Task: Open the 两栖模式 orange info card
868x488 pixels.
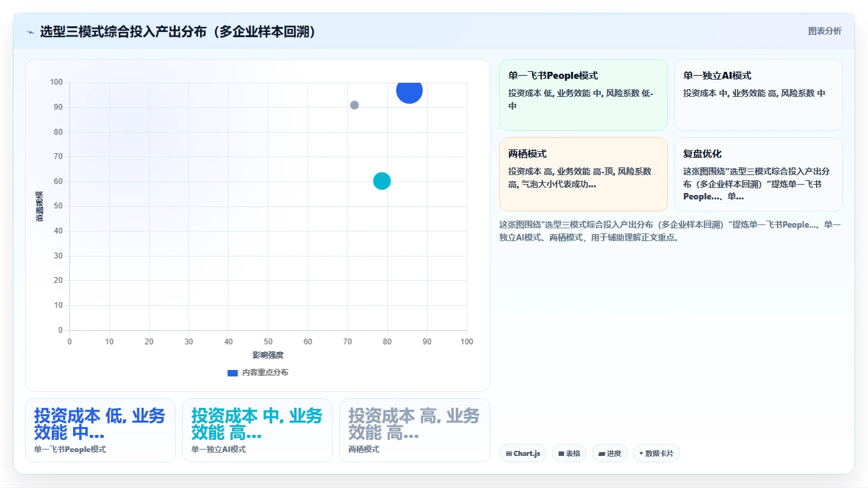Action: [583, 174]
